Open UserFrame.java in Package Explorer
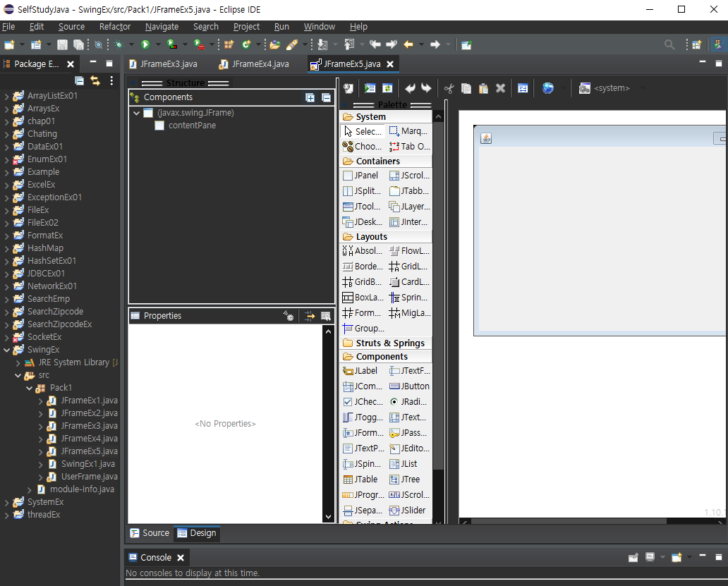The height and width of the screenshot is (586, 728). (89, 477)
